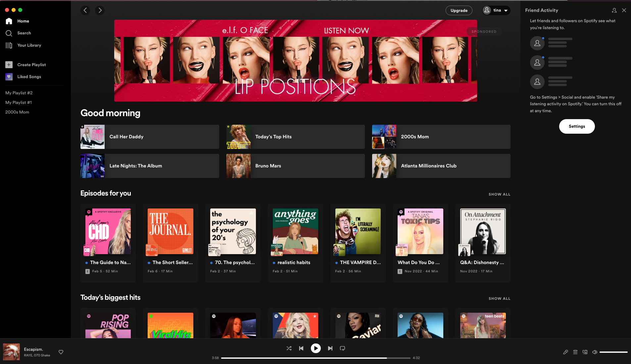The height and width of the screenshot is (364, 631).
Task: Skip to previous track
Action: (301, 348)
